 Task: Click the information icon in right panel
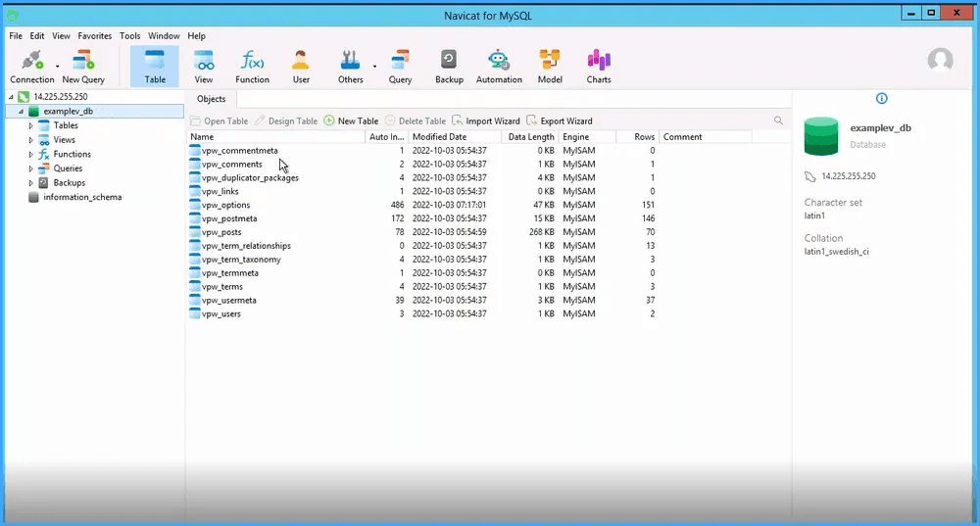pos(881,98)
